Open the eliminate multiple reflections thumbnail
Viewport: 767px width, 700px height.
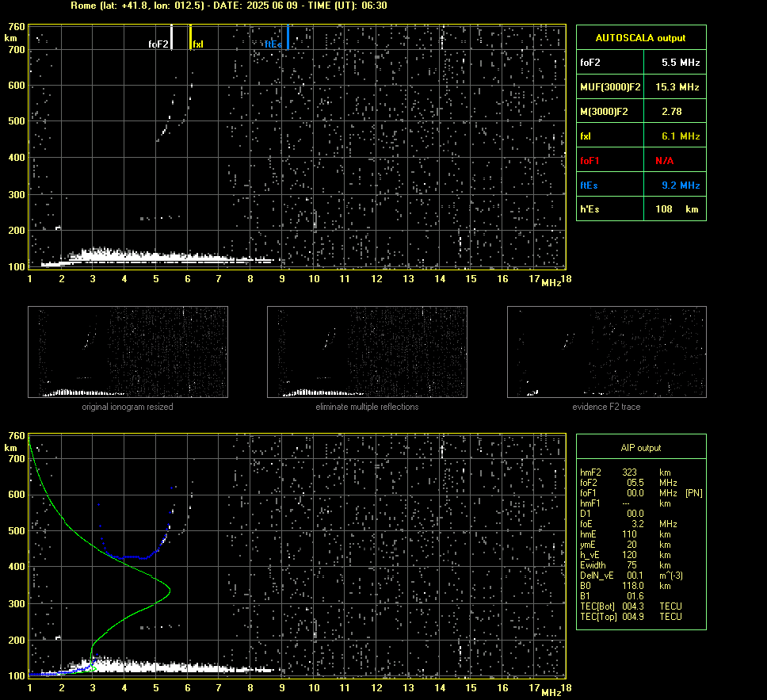pyautogui.click(x=367, y=352)
